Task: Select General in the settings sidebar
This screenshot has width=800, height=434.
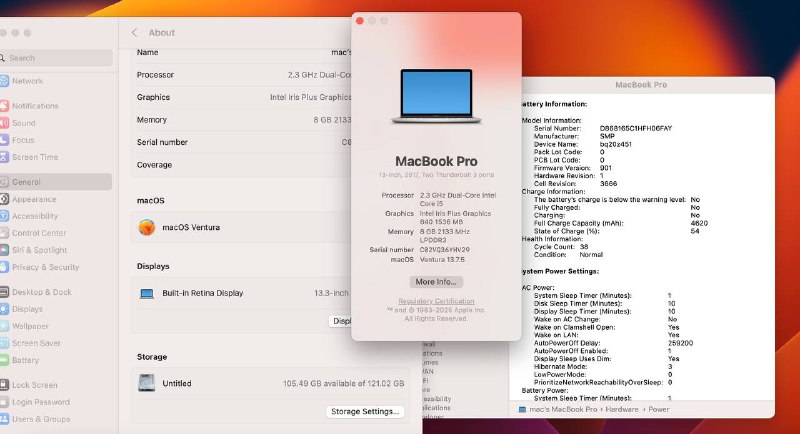Action: point(56,182)
